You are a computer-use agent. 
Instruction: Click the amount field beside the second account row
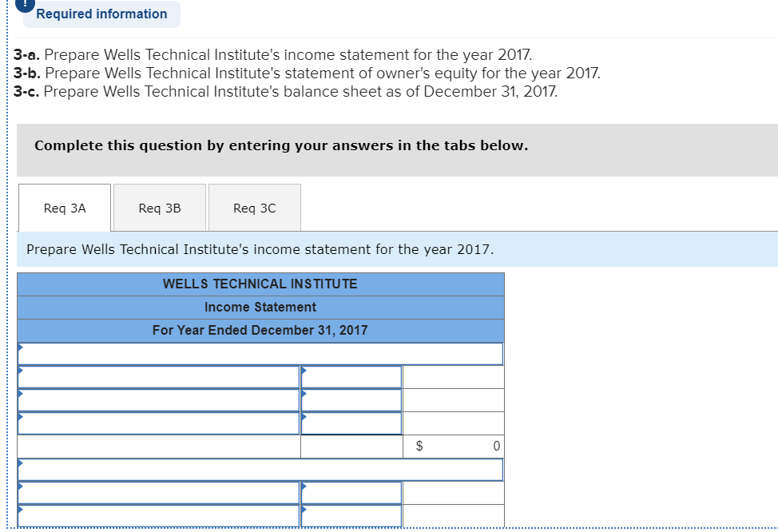[351, 400]
